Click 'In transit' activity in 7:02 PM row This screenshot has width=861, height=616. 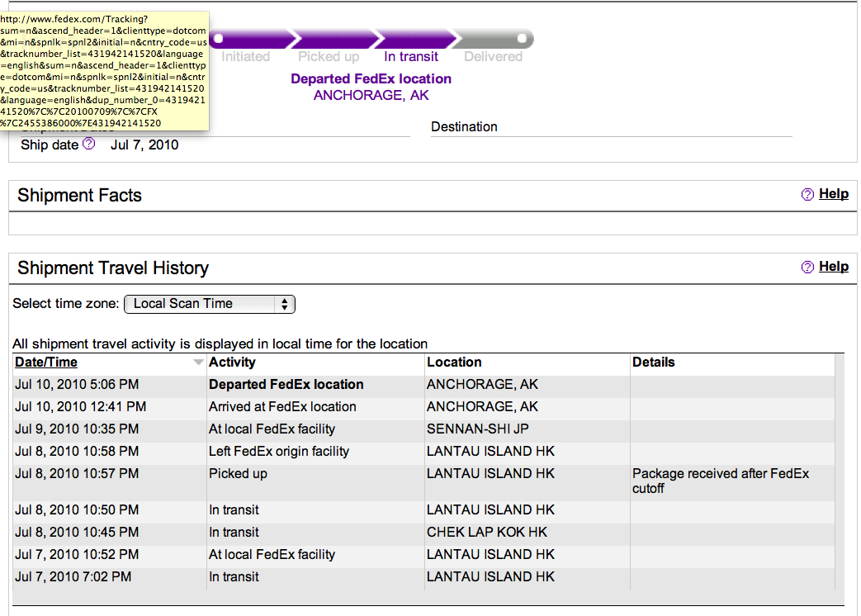[x=234, y=577]
